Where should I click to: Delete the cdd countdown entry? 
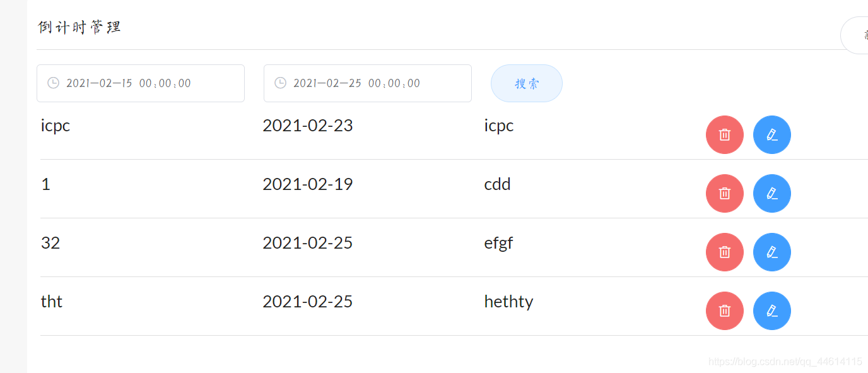coord(724,193)
